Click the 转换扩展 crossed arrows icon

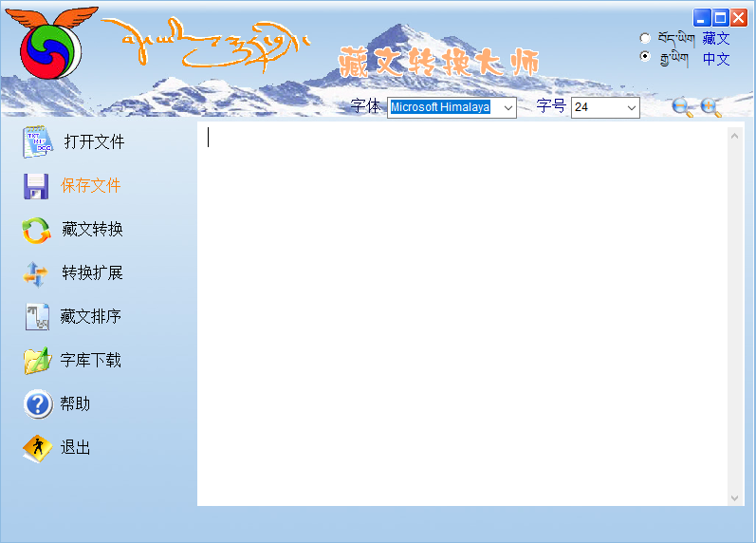tap(35, 274)
